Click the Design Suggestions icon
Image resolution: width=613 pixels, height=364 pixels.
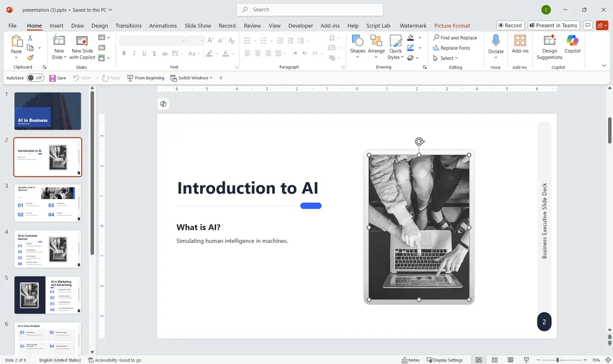550,41
